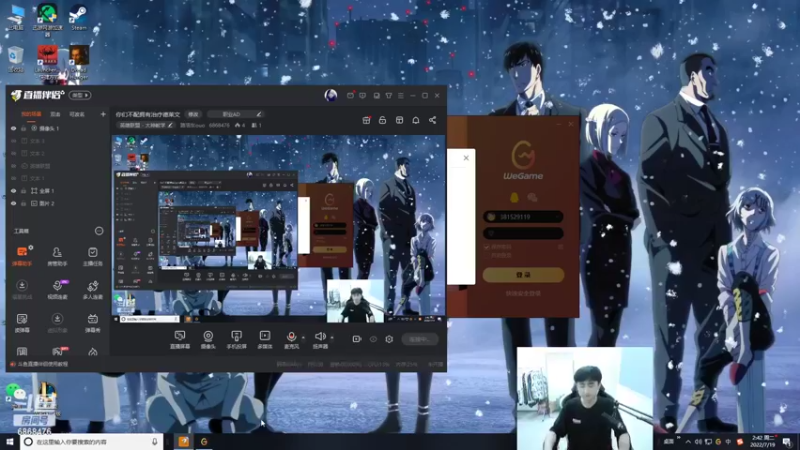
Task: Click the Windows taskbar search box
Action: (92, 442)
